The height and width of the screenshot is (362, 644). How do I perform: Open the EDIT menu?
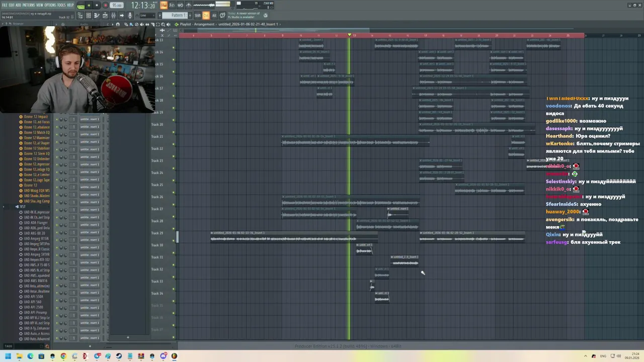[x=12, y=5]
